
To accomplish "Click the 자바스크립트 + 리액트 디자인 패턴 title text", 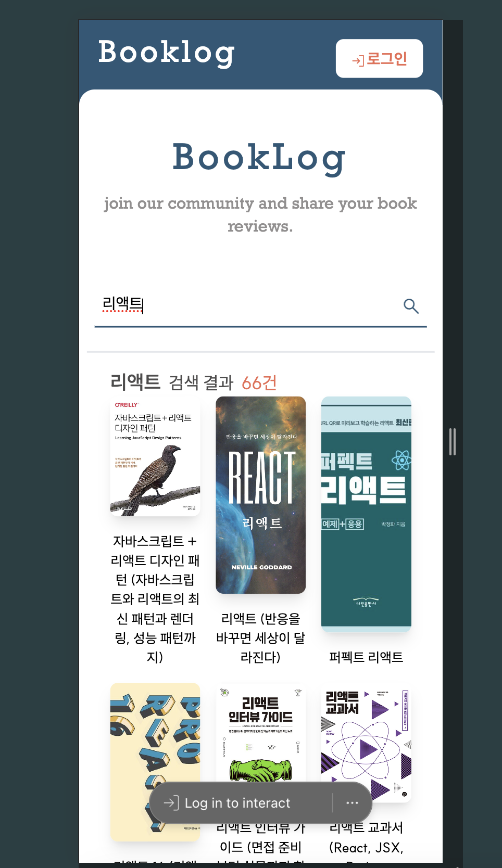I will [x=155, y=599].
